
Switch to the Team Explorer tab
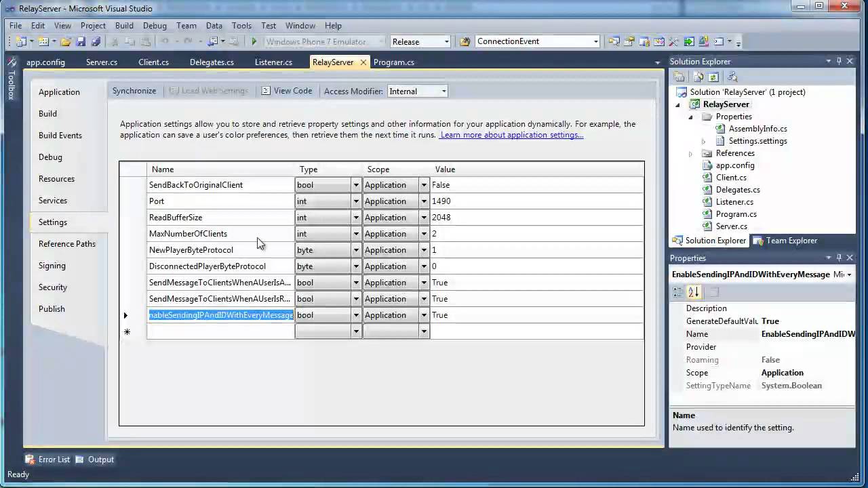tap(785, 241)
